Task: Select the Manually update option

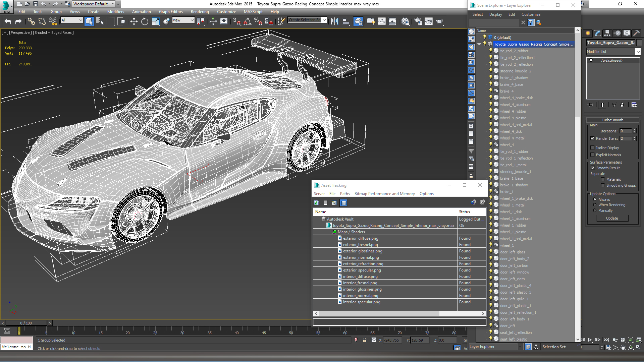Action: 595,210
